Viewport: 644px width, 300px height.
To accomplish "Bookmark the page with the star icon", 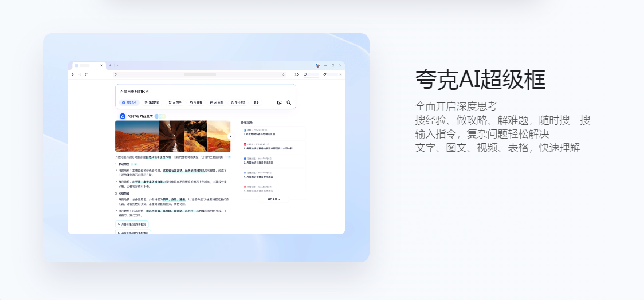I will point(283,74).
